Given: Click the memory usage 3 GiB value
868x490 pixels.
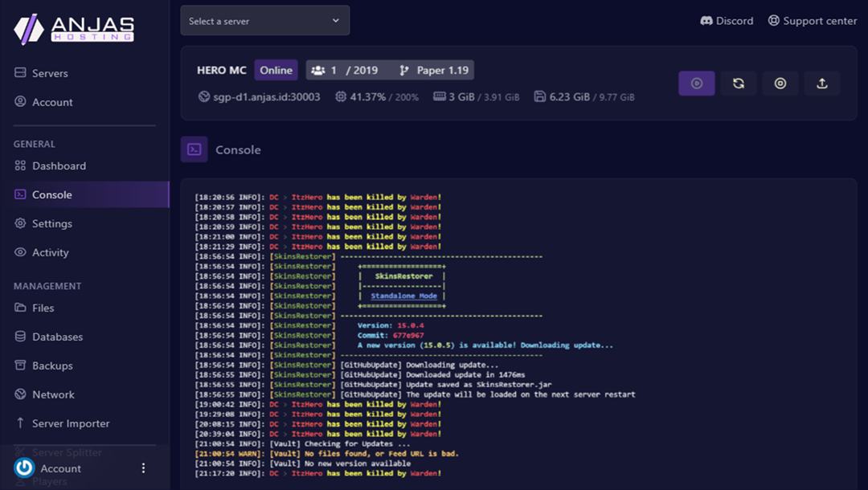Looking at the screenshot, I should point(461,96).
